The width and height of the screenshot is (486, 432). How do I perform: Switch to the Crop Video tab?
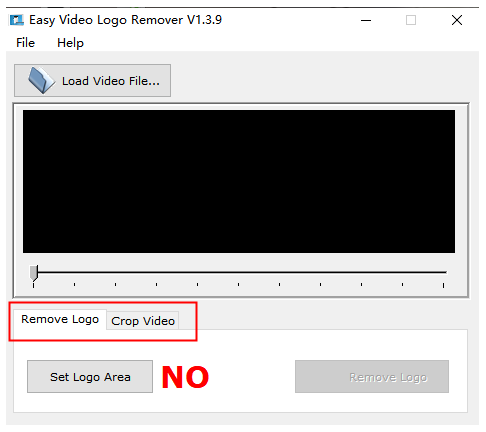click(x=143, y=321)
